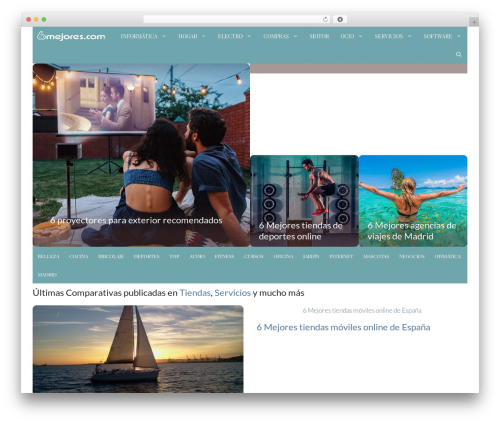
Task: Open the Electro dropdown menu
Action: (234, 36)
